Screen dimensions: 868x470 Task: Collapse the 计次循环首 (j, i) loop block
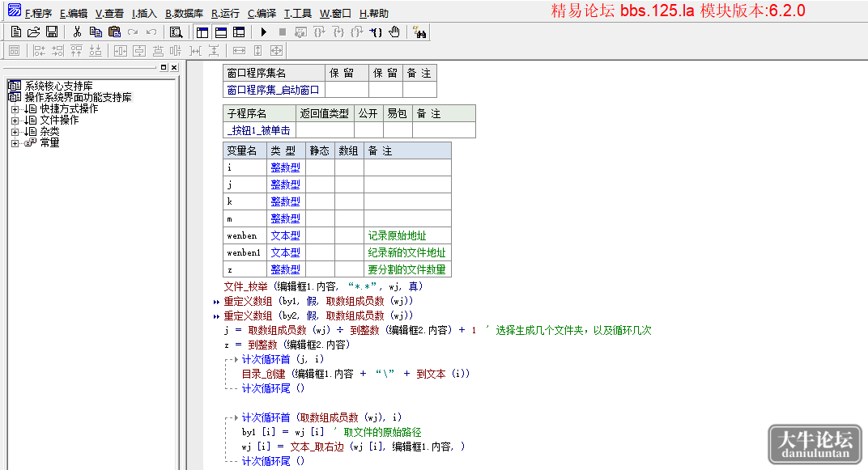(x=236, y=359)
